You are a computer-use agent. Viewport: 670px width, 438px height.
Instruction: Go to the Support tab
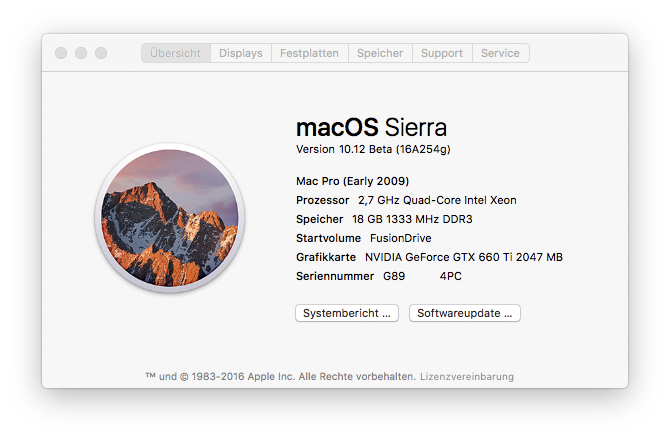click(x=441, y=53)
